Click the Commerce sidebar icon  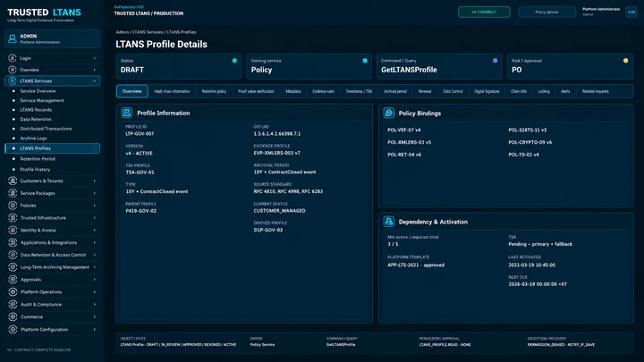click(x=13, y=316)
